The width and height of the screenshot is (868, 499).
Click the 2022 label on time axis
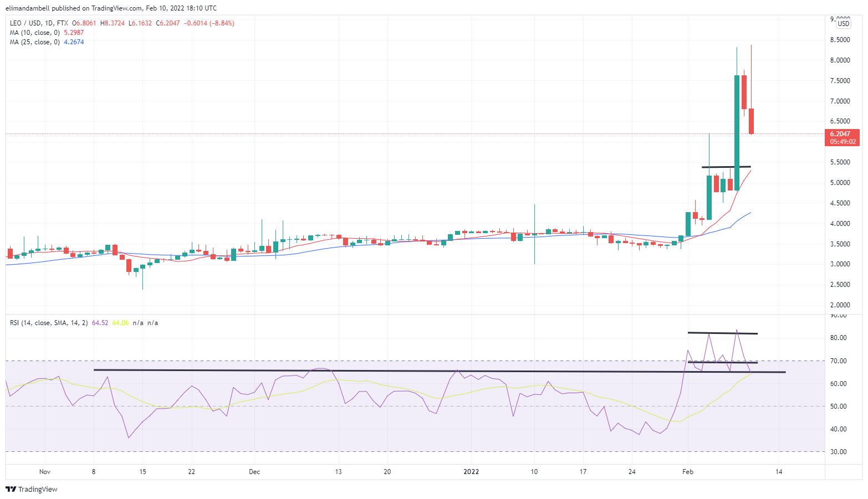(471, 472)
